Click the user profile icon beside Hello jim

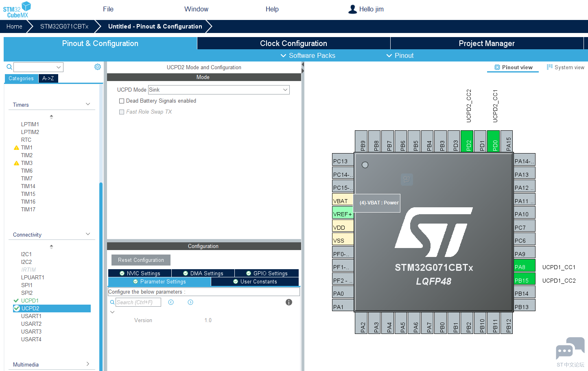(x=352, y=9)
